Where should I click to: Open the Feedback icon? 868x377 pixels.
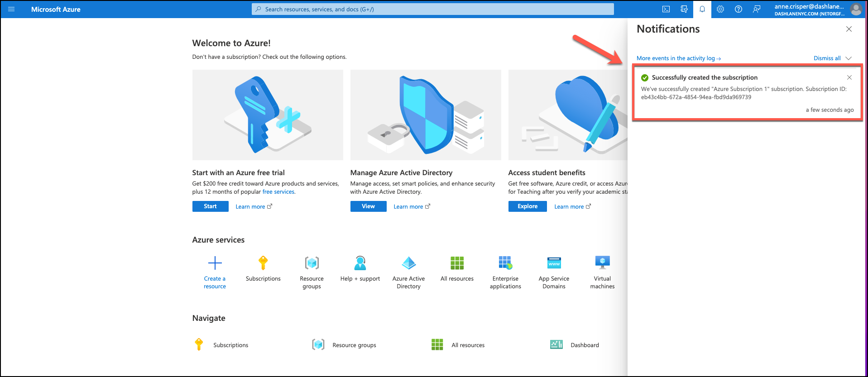coord(757,9)
